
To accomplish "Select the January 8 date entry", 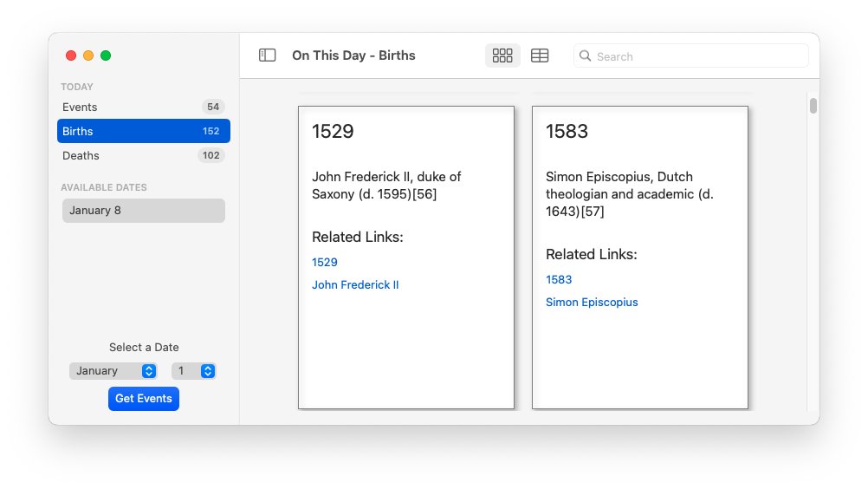I will (144, 211).
